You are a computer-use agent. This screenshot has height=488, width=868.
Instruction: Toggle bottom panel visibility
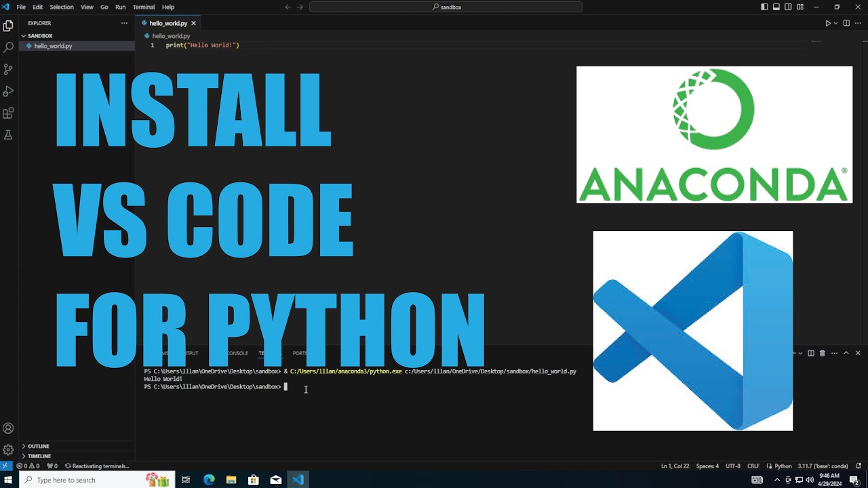[776, 7]
